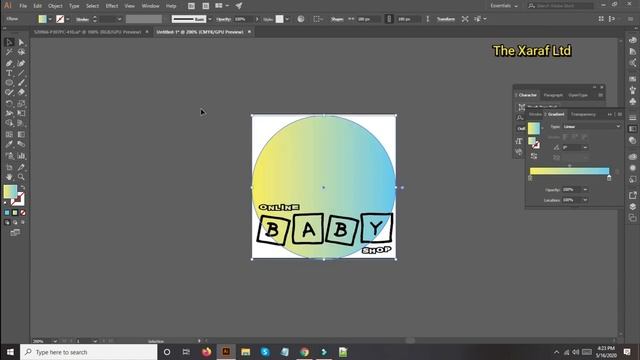The image size is (640, 360).
Task: Select the Scale tool
Action: click(x=21, y=103)
